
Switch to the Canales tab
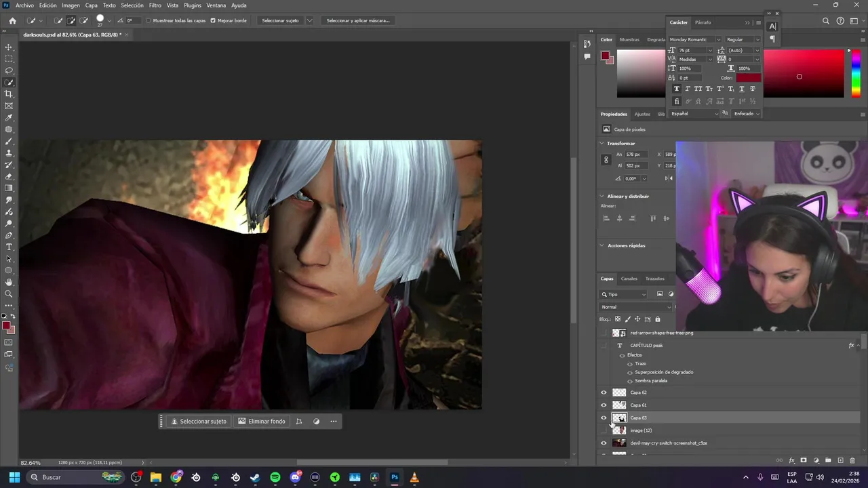(x=629, y=279)
